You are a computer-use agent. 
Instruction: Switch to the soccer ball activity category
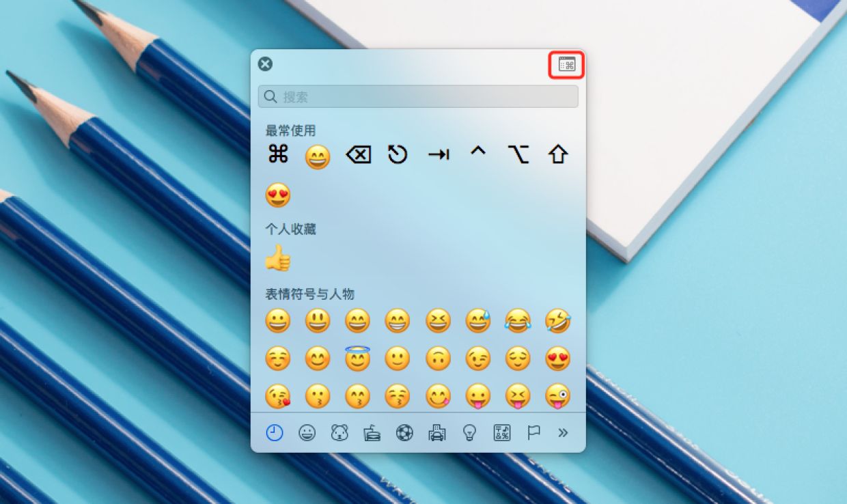click(404, 432)
